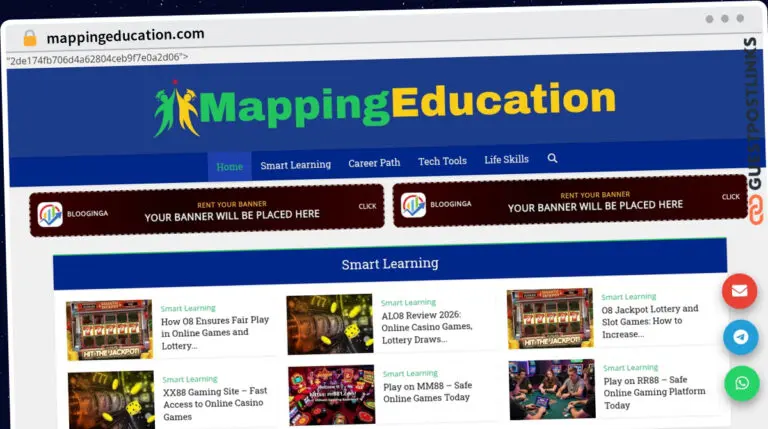This screenshot has width=768, height=429.
Task: Select the Home navigation tab
Action: (x=229, y=167)
